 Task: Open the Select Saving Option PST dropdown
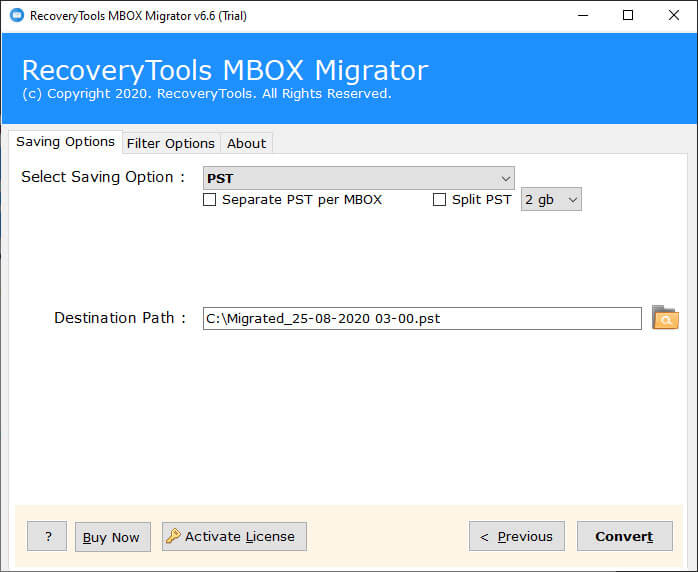coord(359,178)
